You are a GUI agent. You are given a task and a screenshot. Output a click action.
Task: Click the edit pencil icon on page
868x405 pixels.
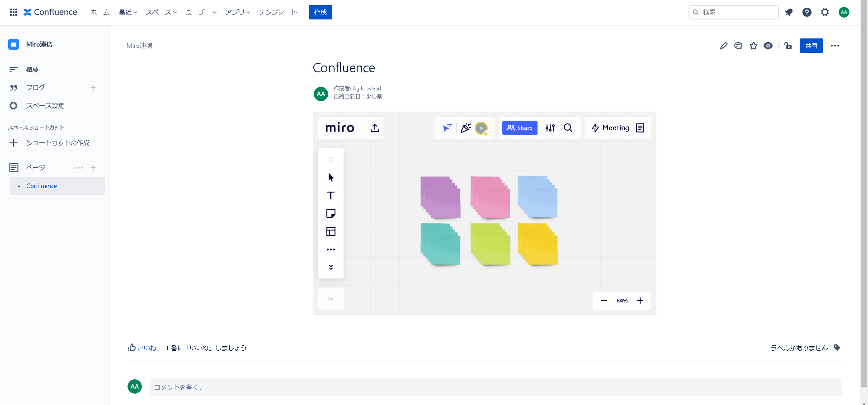(x=723, y=46)
